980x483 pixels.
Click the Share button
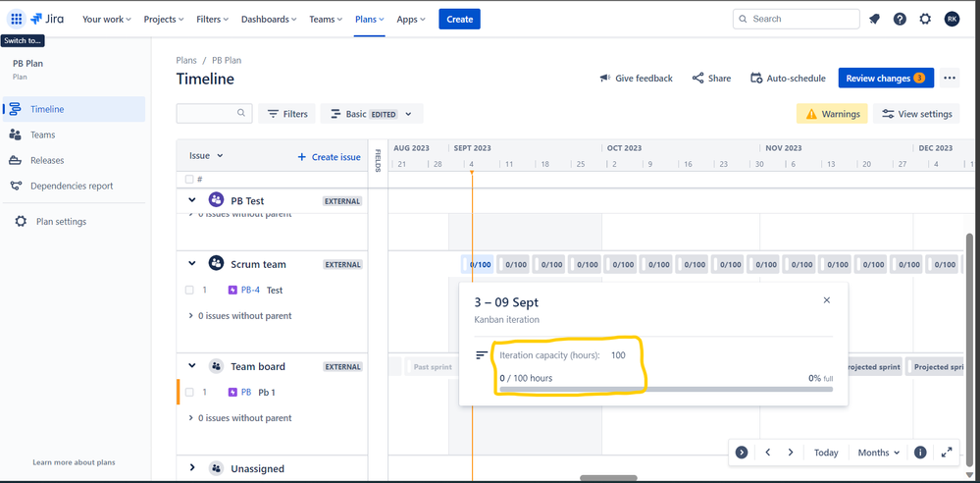click(711, 79)
